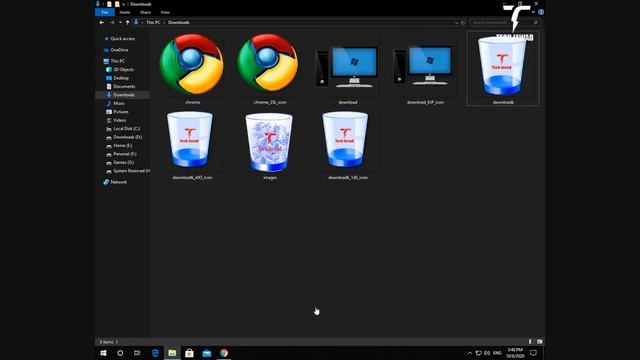Viewport: 640px width, 360px height.
Task: Open Desktop folder in sidebar
Action: pos(121,78)
